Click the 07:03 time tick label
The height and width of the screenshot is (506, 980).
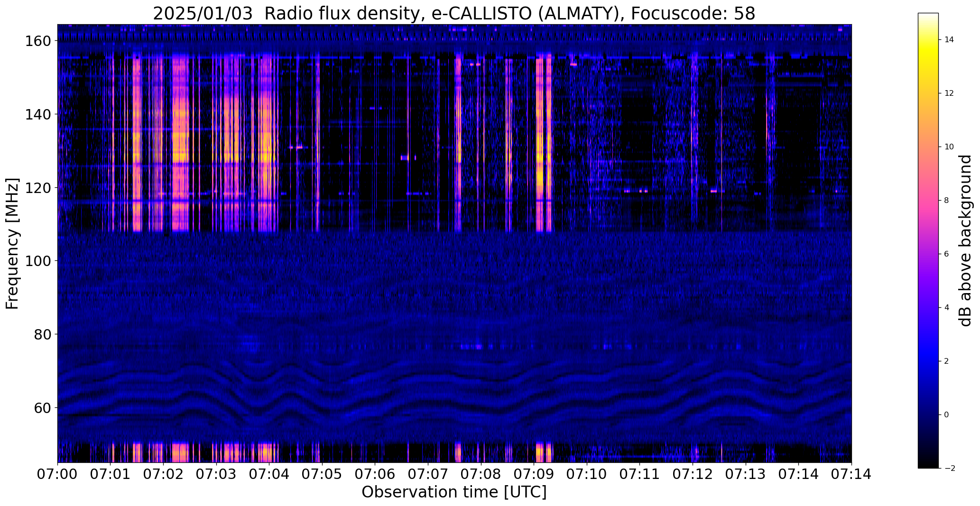(x=216, y=475)
